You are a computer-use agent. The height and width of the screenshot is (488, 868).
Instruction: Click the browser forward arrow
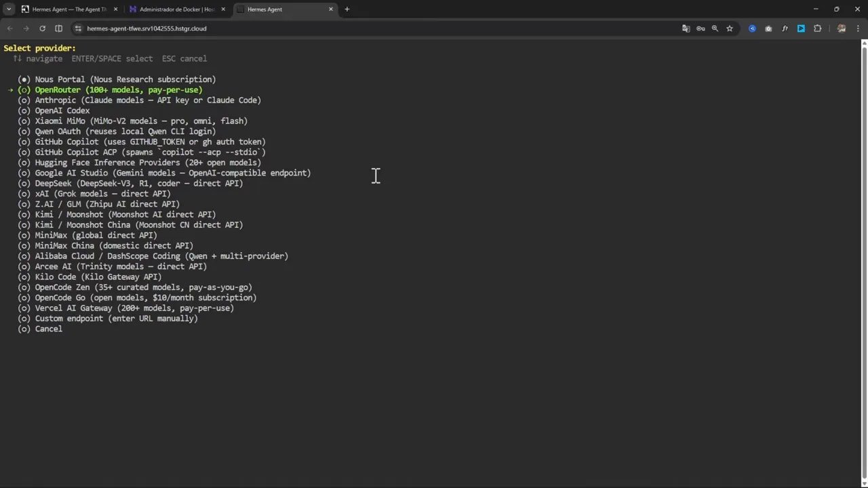pos(26,28)
